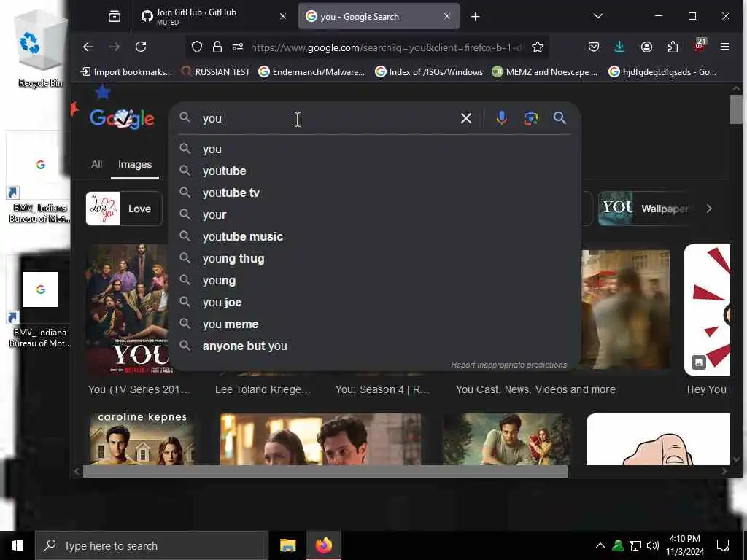The width and height of the screenshot is (747, 560).
Task: Show hidden system tray icons chevron
Action: click(x=600, y=545)
